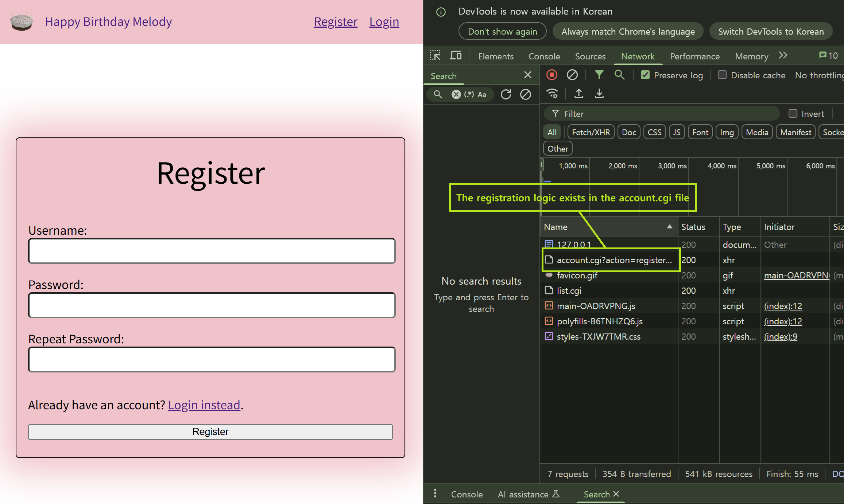This screenshot has width=844, height=504.
Task: Clear the network log
Action: [x=572, y=75]
